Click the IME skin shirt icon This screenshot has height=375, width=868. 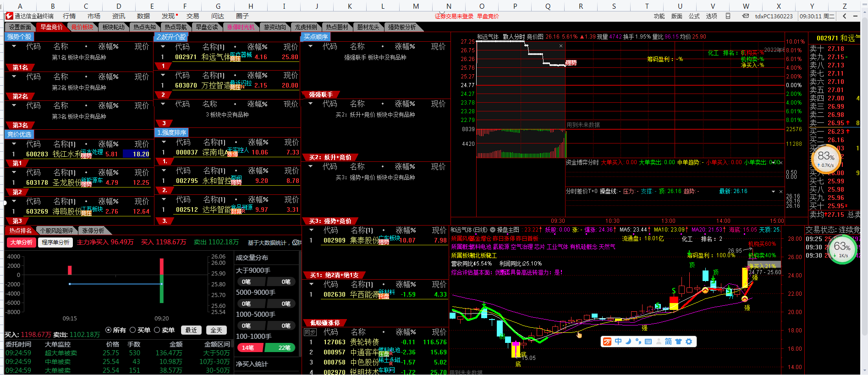679,342
